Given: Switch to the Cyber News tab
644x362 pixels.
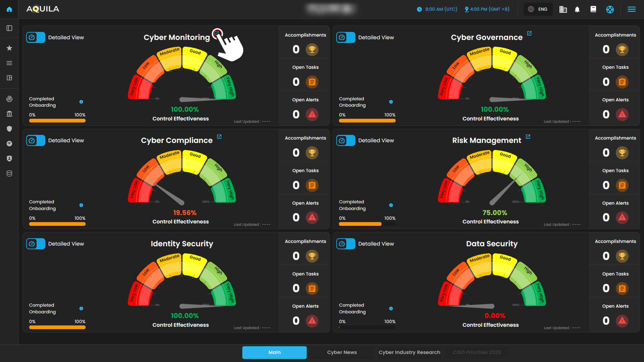Looking at the screenshot, I should pyautogui.click(x=342, y=352).
